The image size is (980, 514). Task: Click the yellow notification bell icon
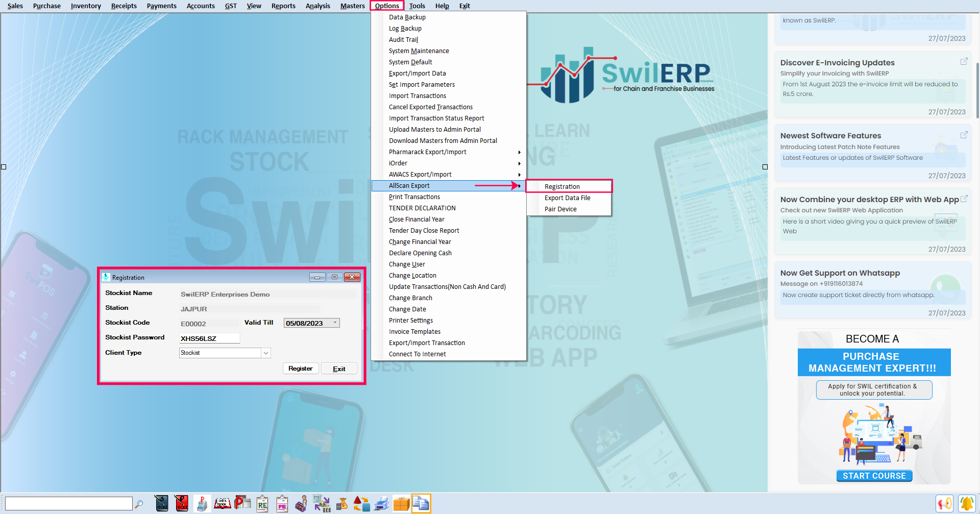click(x=966, y=504)
